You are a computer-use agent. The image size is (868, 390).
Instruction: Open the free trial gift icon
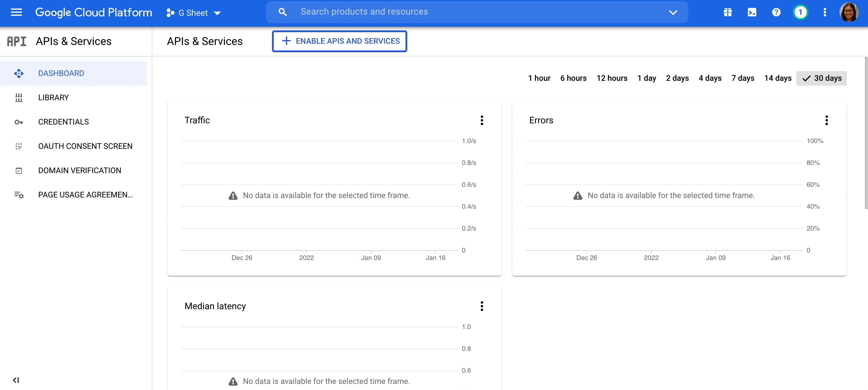pyautogui.click(x=727, y=12)
